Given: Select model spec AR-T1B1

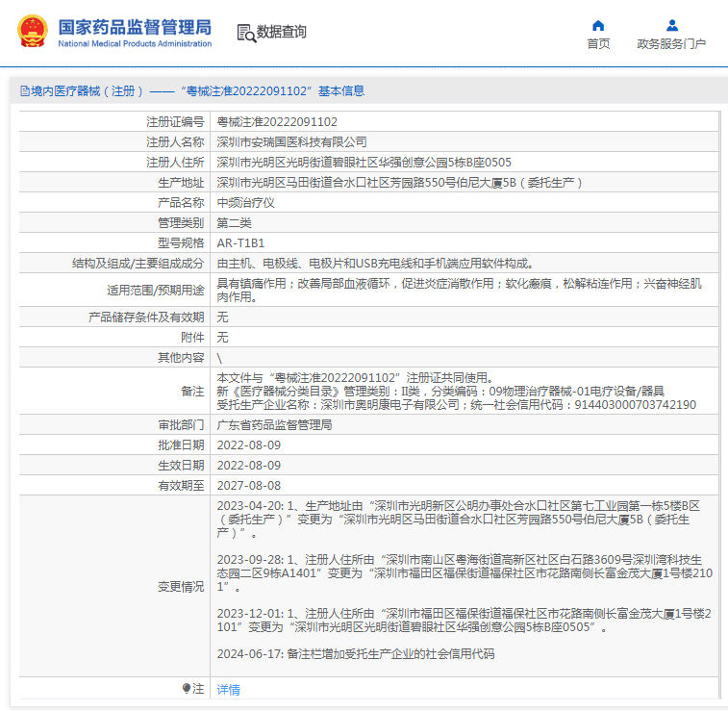Looking at the screenshot, I should (240, 242).
